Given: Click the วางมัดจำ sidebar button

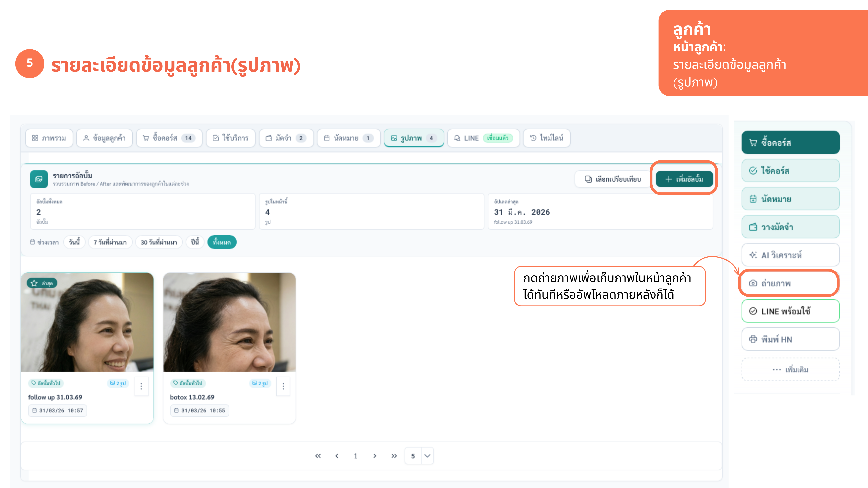Looking at the screenshot, I should click(790, 227).
